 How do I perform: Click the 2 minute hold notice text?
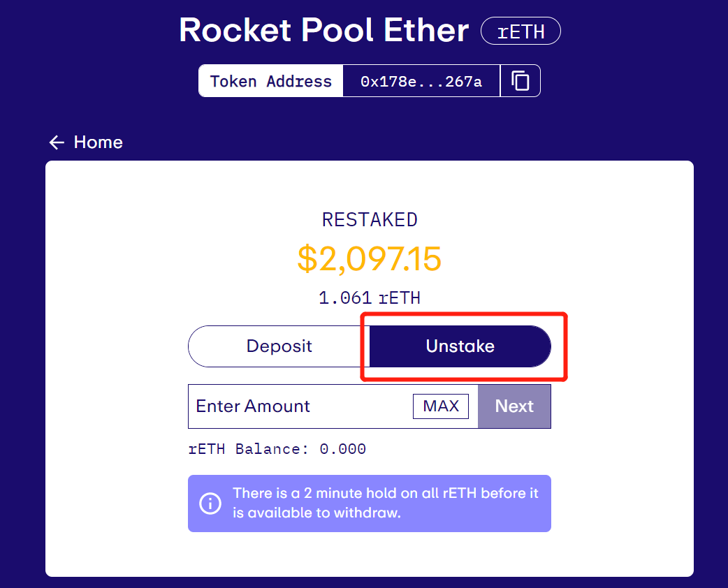(x=385, y=503)
